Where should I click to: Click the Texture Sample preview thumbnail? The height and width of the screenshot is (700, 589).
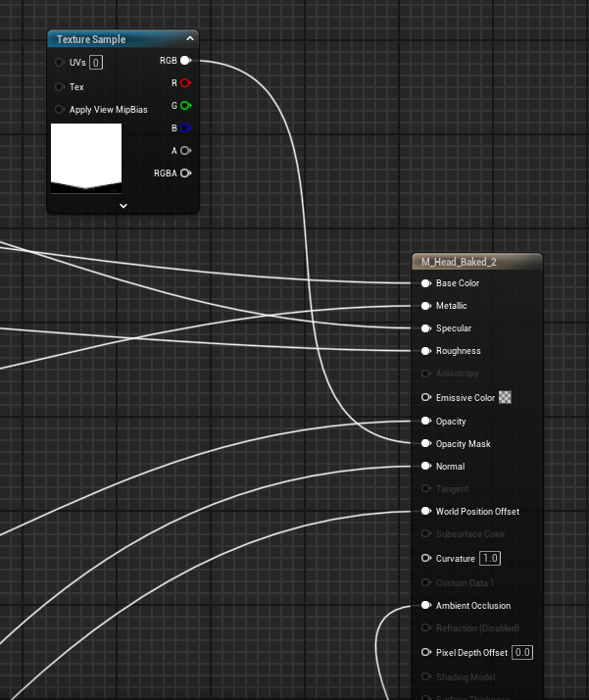coord(86,157)
